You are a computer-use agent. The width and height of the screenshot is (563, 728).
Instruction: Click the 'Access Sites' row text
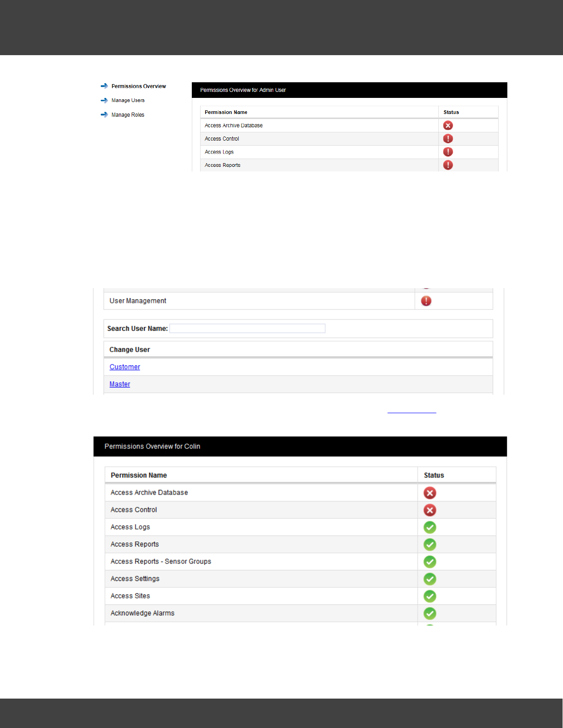pyautogui.click(x=130, y=596)
